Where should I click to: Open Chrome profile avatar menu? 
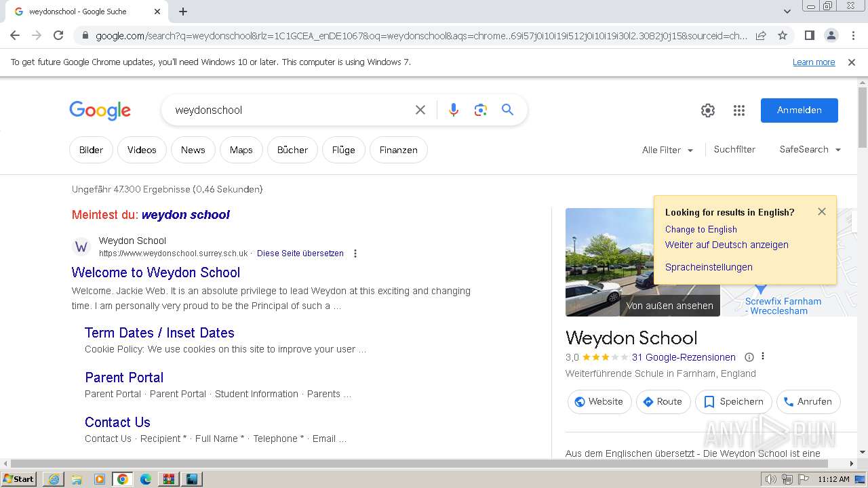pyautogui.click(x=831, y=35)
